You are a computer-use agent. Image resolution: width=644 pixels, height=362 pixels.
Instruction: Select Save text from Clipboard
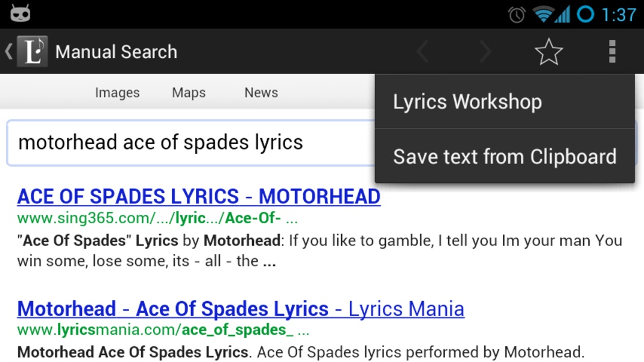[x=505, y=156]
